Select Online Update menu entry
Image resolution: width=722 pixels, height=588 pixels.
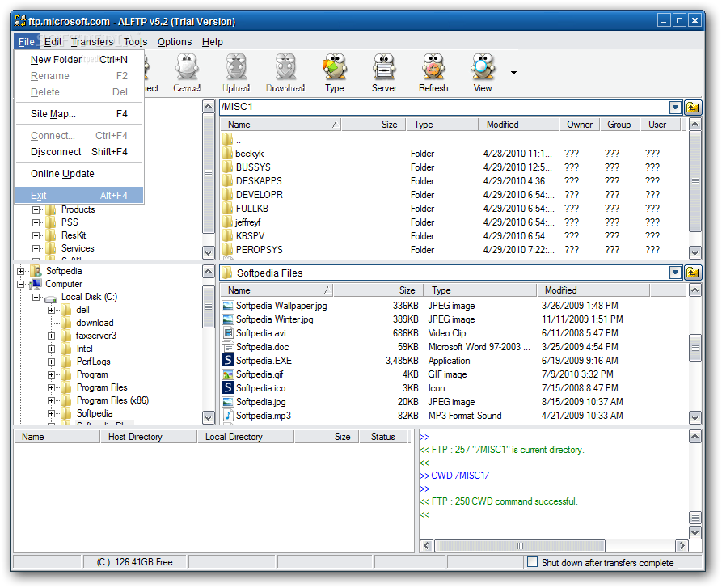[79, 174]
